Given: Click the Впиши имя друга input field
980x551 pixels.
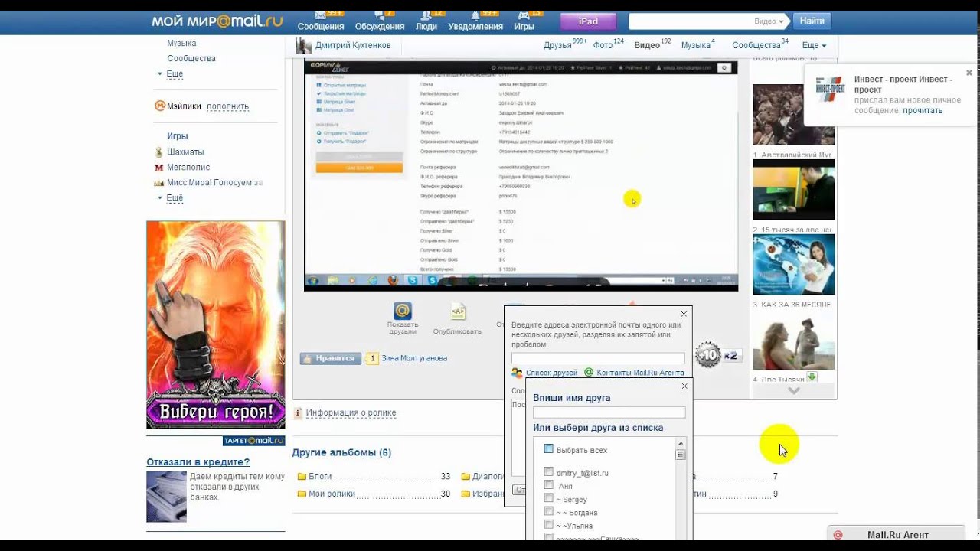Looking at the screenshot, I should coord(609,412).
